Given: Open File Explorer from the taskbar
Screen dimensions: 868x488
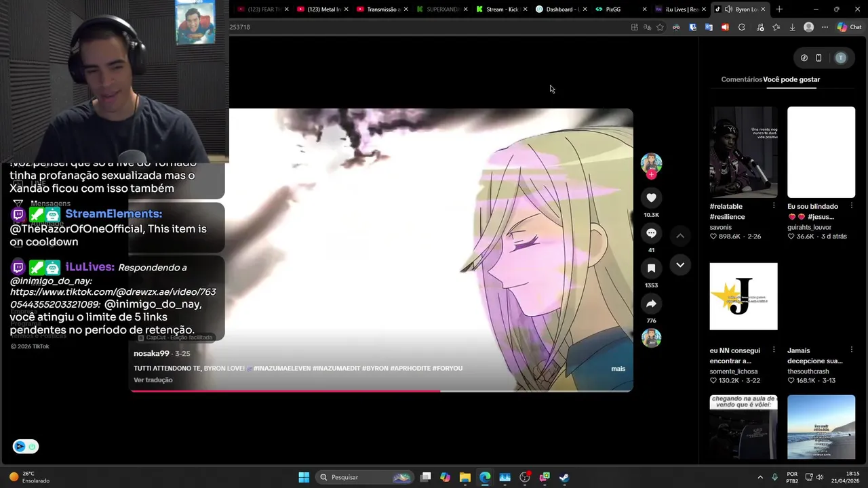Looking at the screenshot, I should [465, 477].
